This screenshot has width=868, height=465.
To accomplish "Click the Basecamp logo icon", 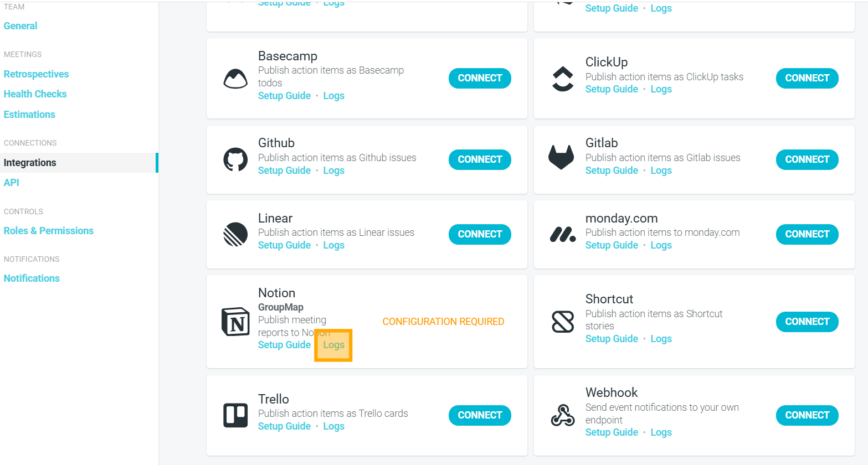I will click(x=235, y=79).
